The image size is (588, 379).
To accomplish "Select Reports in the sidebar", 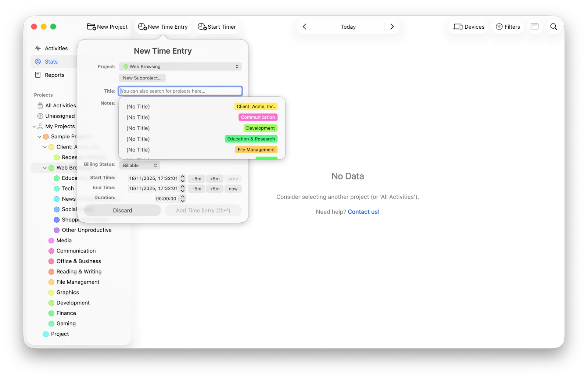I will (53, 75).
